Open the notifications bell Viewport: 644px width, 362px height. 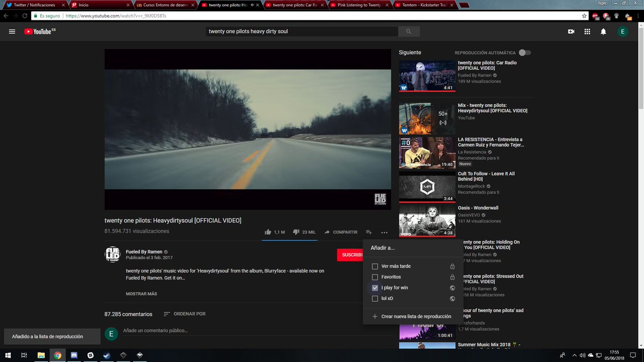(603, 32)
